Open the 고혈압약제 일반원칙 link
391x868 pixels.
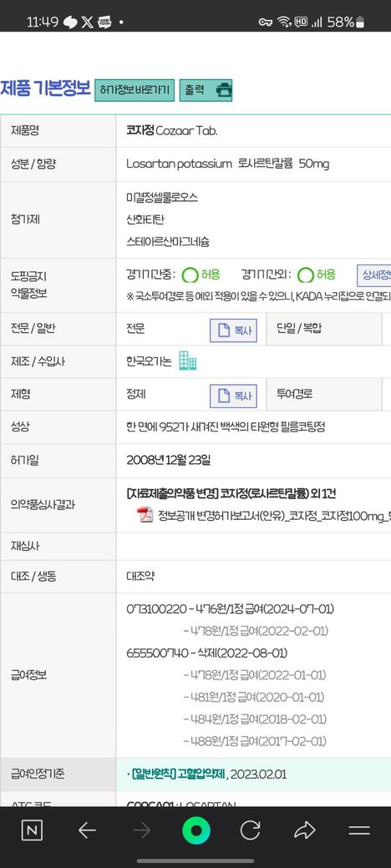pos(175,775)
